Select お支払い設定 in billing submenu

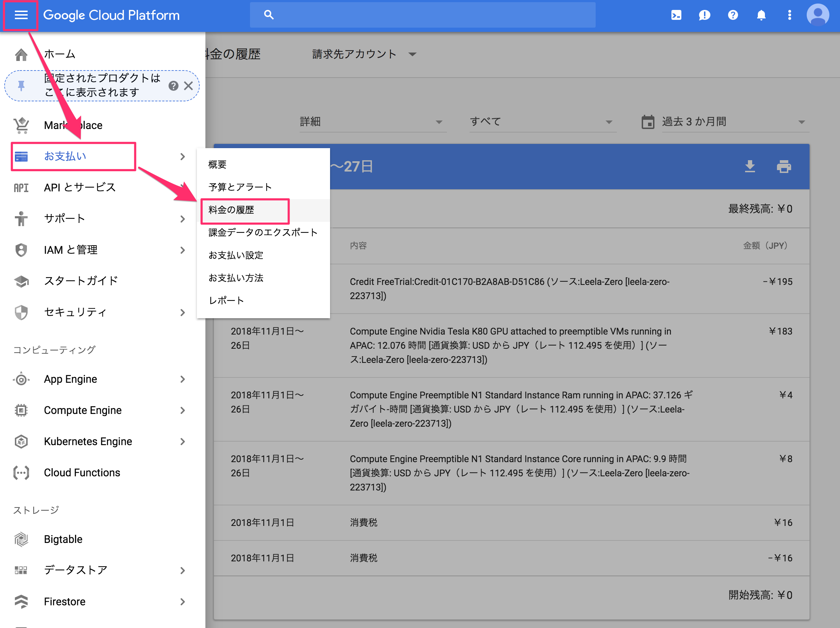[x=263, y=255]
